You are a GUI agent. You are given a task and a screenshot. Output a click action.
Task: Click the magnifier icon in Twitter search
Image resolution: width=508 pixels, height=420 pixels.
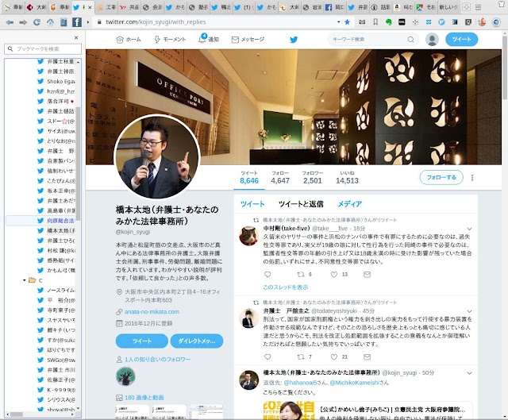(x=410, y=40)
